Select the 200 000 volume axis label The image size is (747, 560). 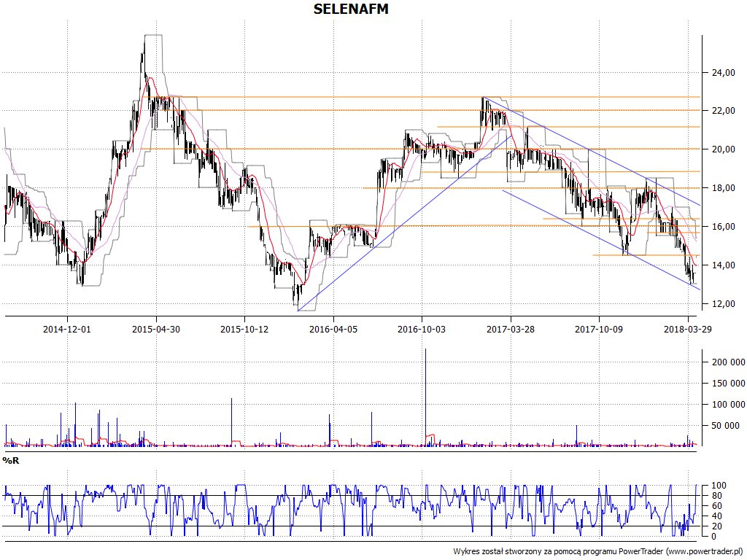729,362
